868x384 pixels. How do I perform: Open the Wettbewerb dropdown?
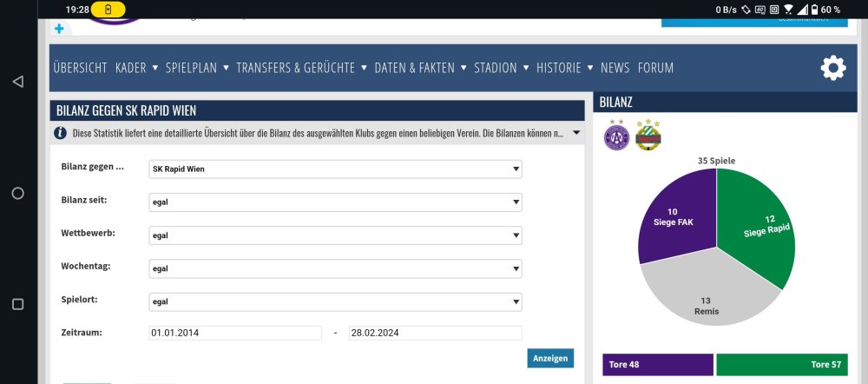[x=335, y=235]
